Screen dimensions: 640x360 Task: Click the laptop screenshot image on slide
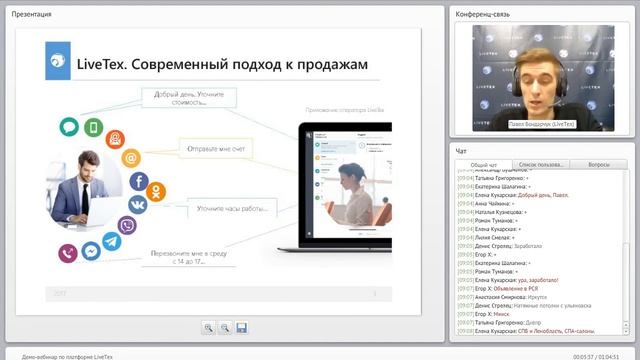[x=335, y=187]
